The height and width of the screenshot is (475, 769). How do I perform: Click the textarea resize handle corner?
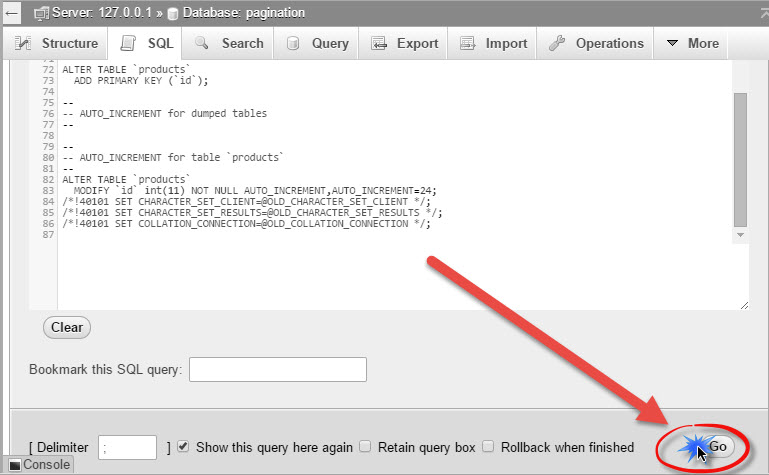(x=744, y=305)
